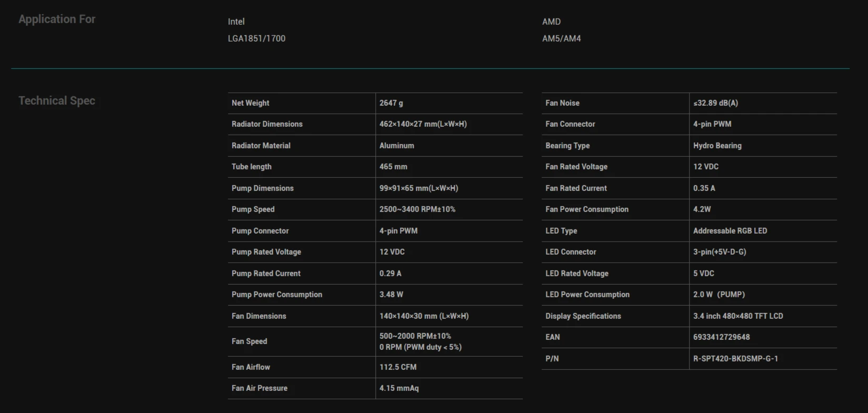Select the Fan Noise label

563,103
